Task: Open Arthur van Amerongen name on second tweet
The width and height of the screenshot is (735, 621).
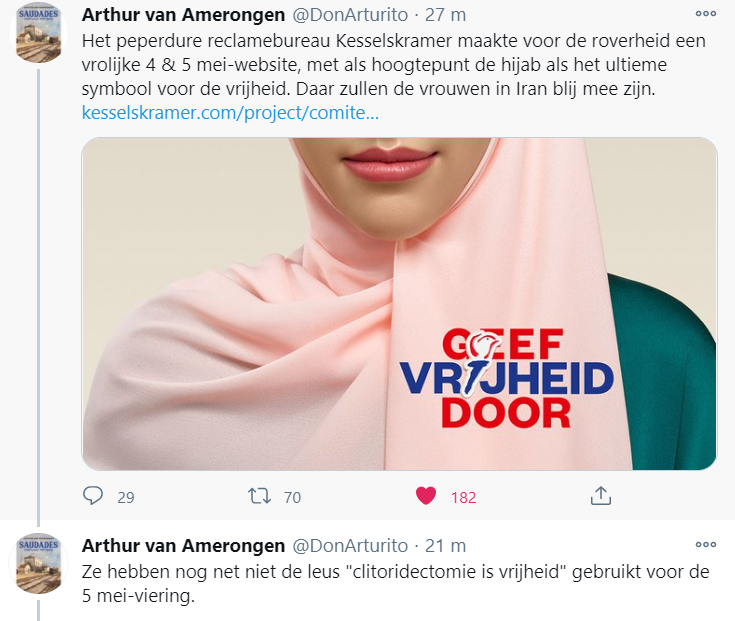Action: (x=183, y=546)
